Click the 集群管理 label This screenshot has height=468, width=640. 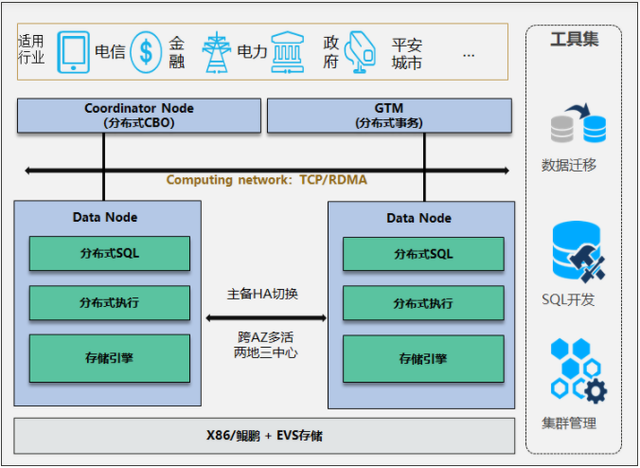[x=569, y=423]
